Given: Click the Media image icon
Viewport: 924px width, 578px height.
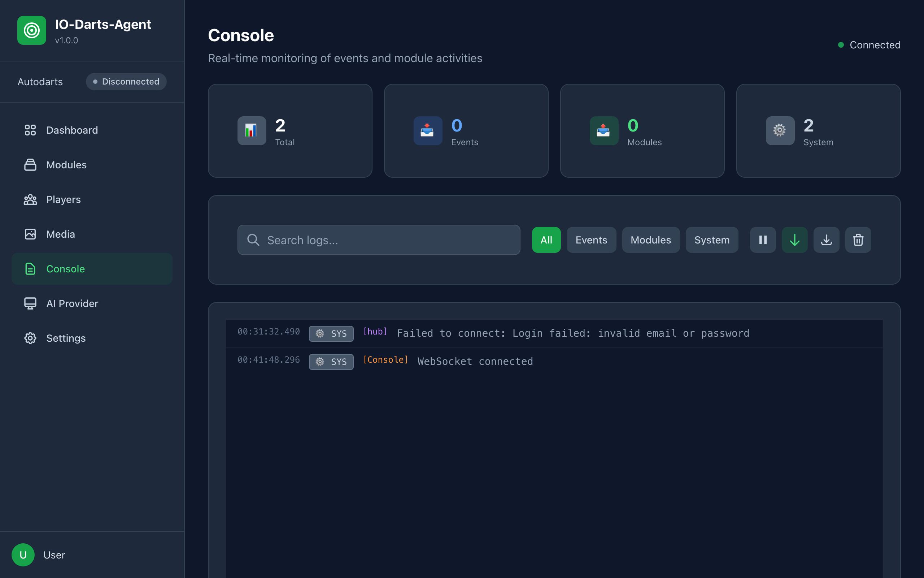Looking at the screenshot, I should [x=30, y=234].
